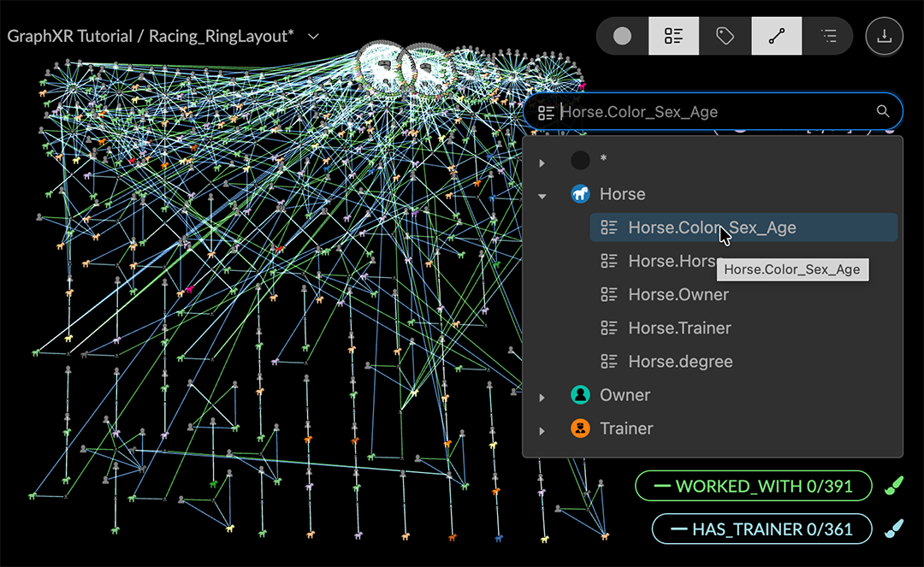Expand the Trainer category arrow
924x567 pixels.
[542, 430]
